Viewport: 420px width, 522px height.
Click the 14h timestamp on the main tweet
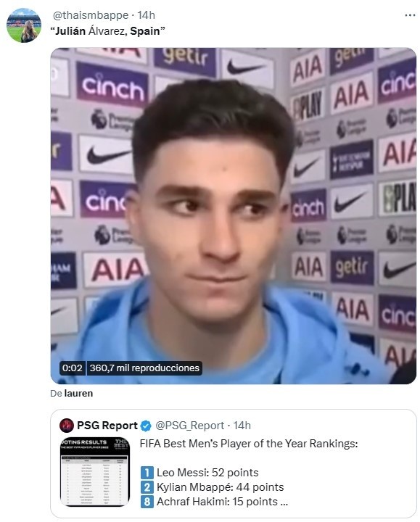pyautogui.click(x=147, y=15)
